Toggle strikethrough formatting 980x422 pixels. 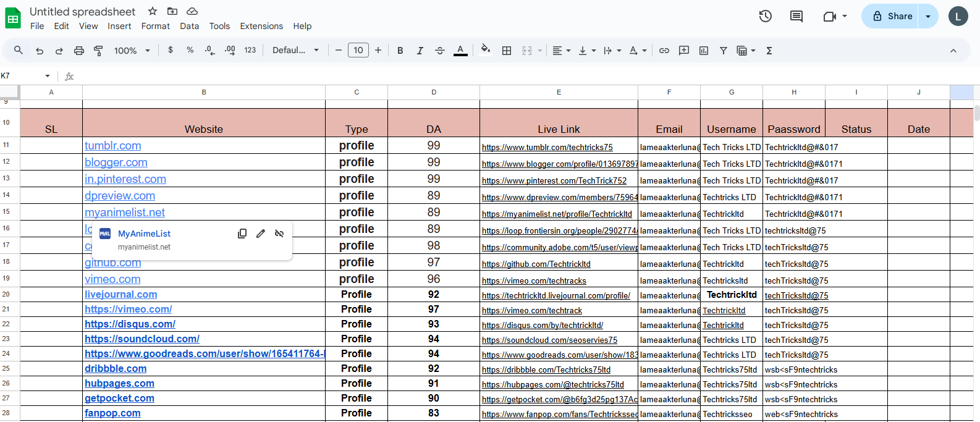pos(440,51)
